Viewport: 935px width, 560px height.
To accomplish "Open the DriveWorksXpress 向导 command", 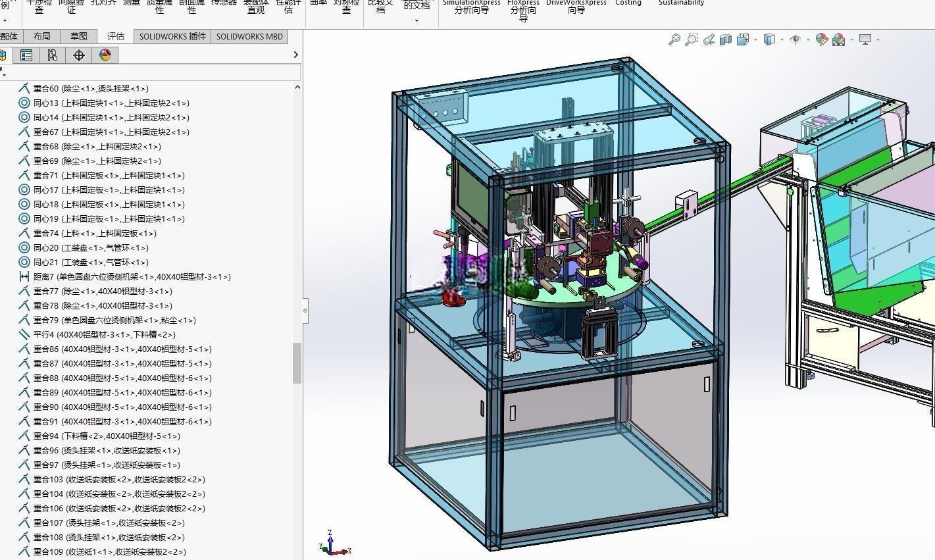I will coord(576,7).
